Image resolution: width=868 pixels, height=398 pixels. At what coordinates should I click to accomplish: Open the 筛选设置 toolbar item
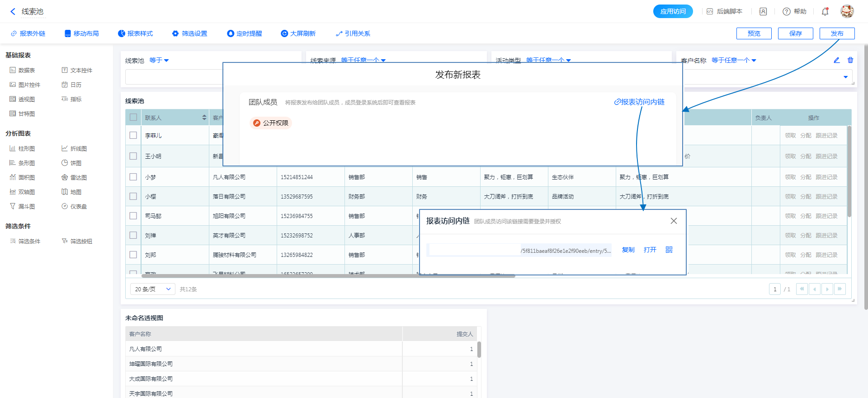[x=189, y=33]
